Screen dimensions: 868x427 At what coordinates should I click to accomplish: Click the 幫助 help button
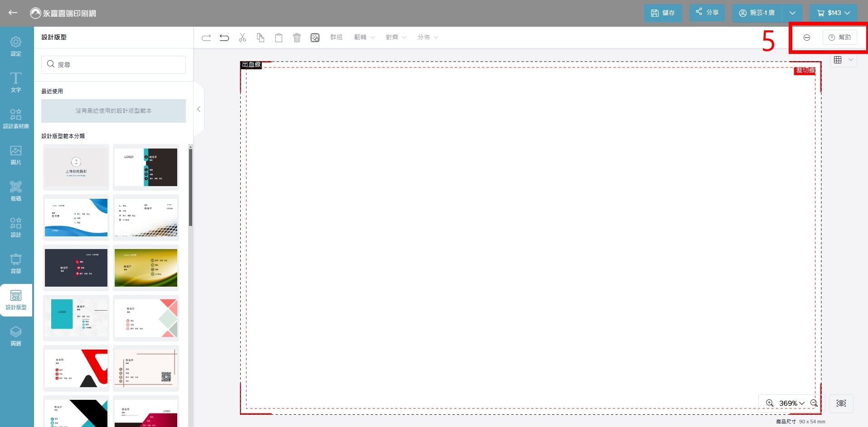pos(839,38)
